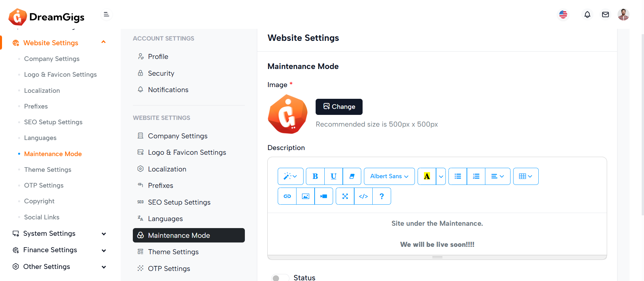Toggle bold formatting in editor

click(x=315, y=177)
